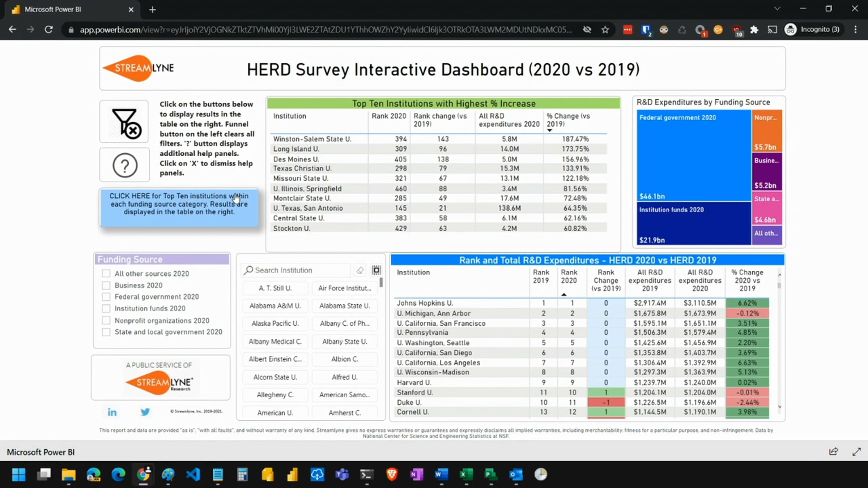Image resolution: width=868 pixels, height=488 pixels.
Task: Click the select-all icon in institution slicer
Action: click(x=376, y=270)
